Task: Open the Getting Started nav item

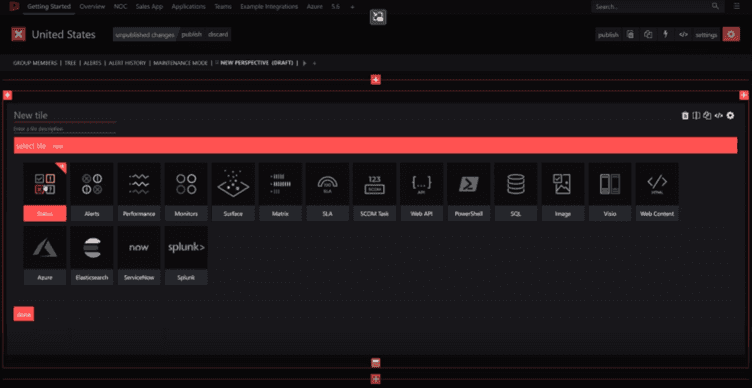Action: click(x=49, y=7)
